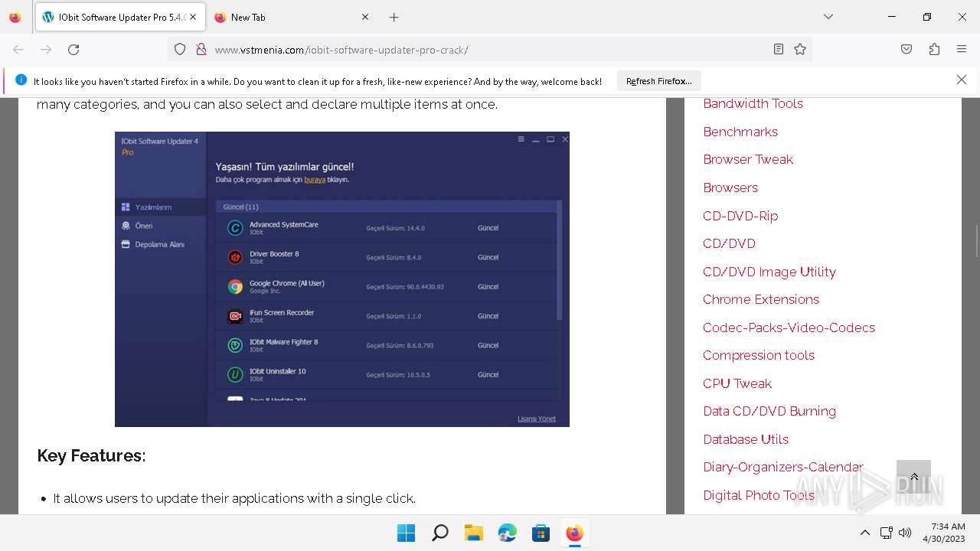
Task: Toggle reader view icon in address bar
Action: [x=778, y=50]
